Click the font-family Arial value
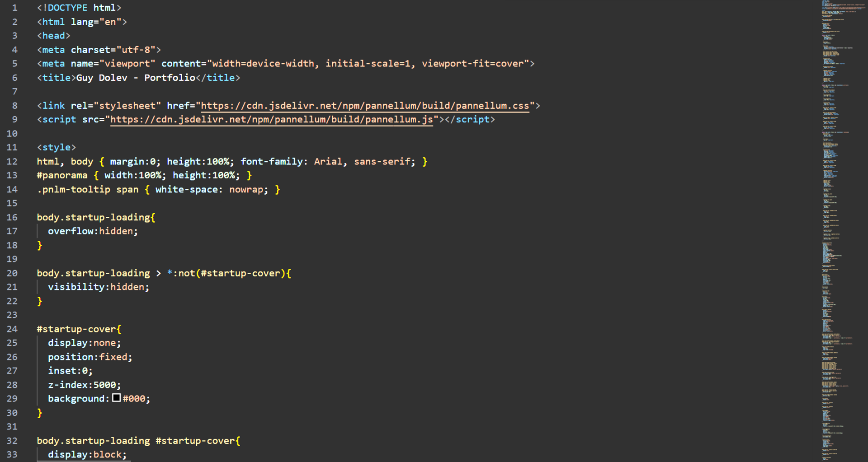868x462 pixels. 328,162
